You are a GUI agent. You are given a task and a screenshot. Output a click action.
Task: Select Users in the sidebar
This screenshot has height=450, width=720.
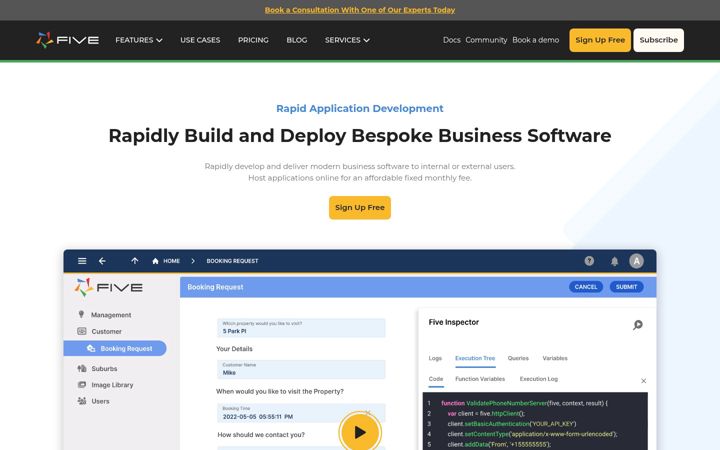(x=100, y=401)
